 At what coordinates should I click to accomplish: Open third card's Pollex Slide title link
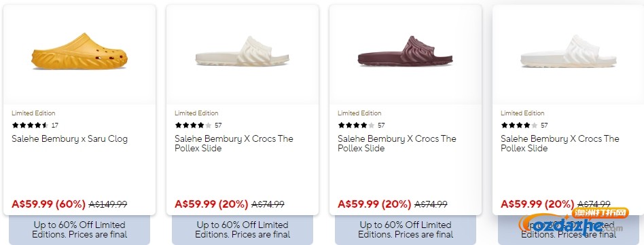coord(397,143)
